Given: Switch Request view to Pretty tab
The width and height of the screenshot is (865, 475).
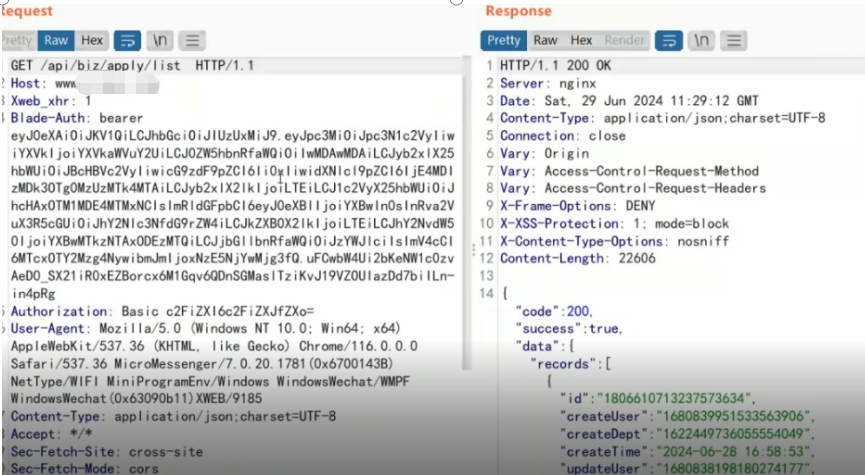Looking at the screenshot, I should point(17,41).
